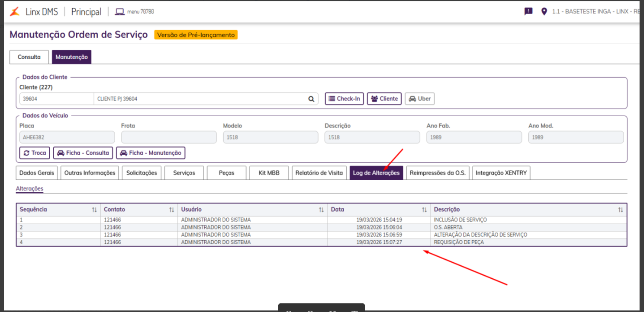Click the vehicle Descrição field
Image resolution: width=644 pixels, height=312 pixels.
(372, 137)
